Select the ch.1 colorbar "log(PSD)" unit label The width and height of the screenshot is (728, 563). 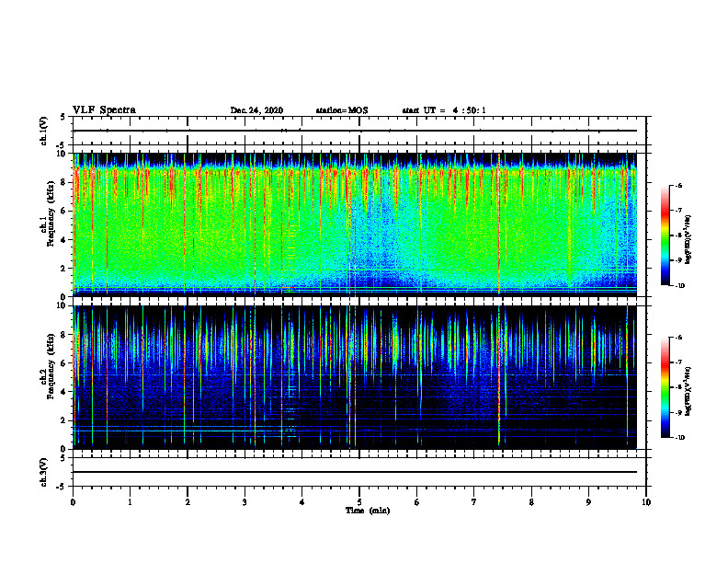[688, 240]
